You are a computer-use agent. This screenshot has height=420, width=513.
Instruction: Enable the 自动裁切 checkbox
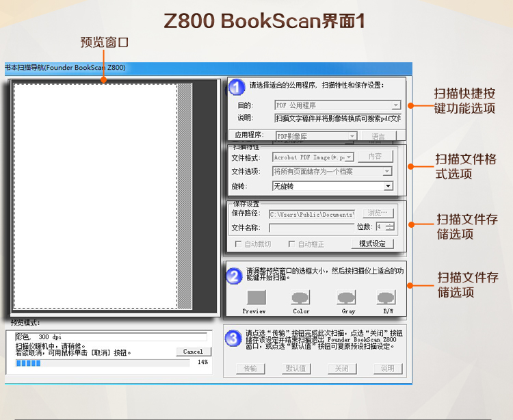point(239,244)
